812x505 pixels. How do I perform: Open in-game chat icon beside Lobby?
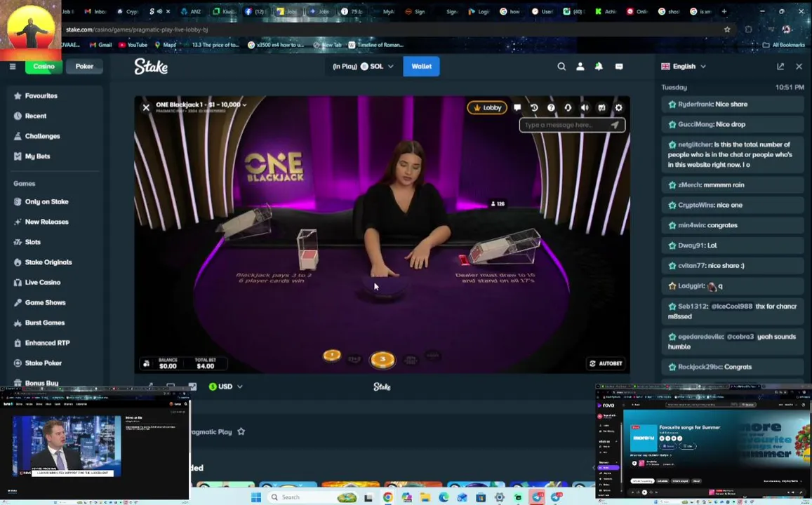pos(517,107)
